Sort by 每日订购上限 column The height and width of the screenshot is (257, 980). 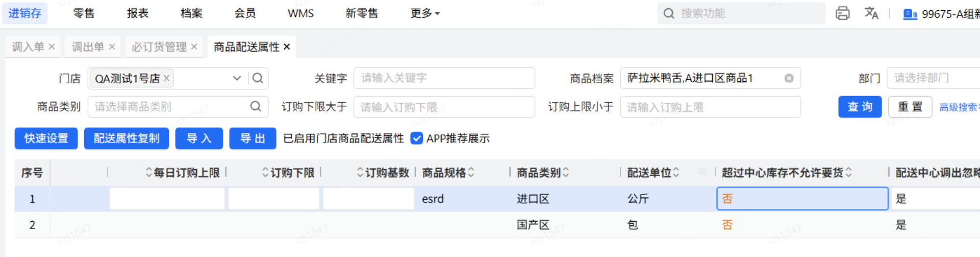point(149,173)
